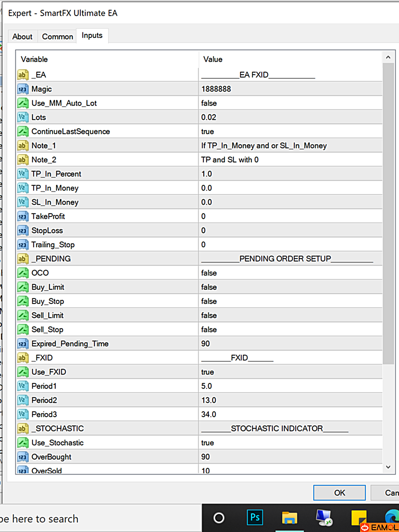Click the Cortana circle on taskbar

point(219,518)
